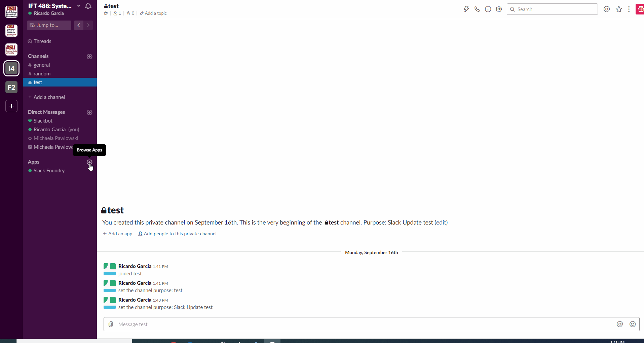Viewport: 644px width, 343px height.
Task: Star the test channel
Action: [106, 13]
